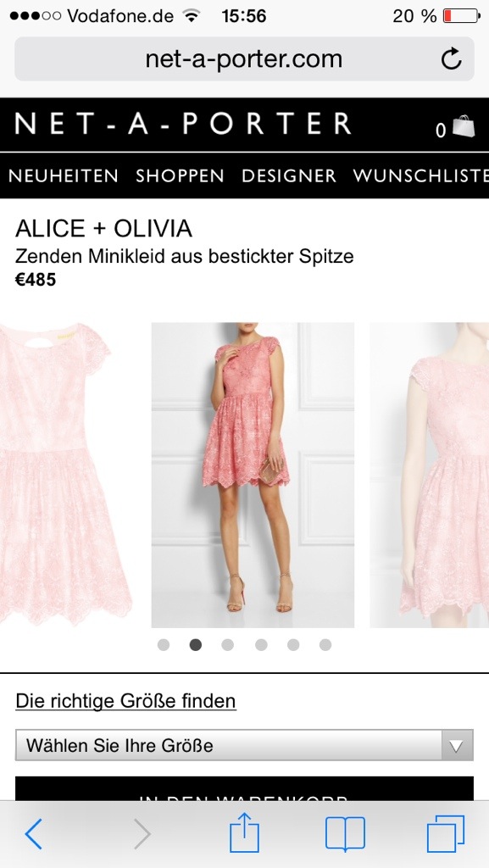
Task: Tap the NET-A-PORTER logo
Action: (x=182, y=124)
